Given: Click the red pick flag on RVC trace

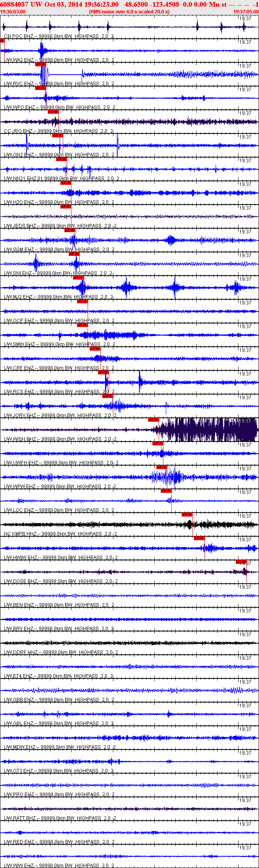Looking at the screenshot, I should point(41,64).
